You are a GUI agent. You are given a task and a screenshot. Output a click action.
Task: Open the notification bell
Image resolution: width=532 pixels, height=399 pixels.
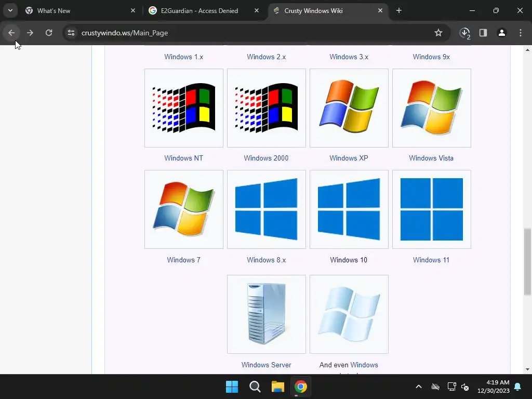[518, 387]
